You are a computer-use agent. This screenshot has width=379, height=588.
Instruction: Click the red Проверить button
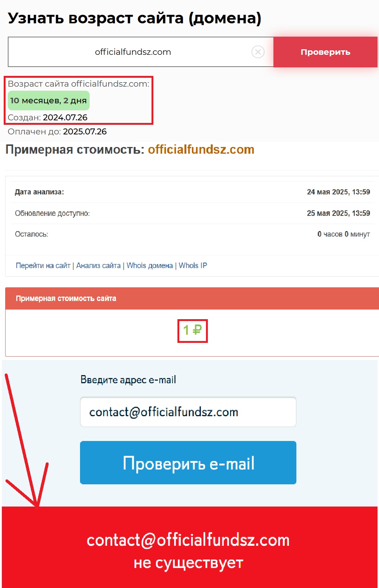tap(325, 52)
